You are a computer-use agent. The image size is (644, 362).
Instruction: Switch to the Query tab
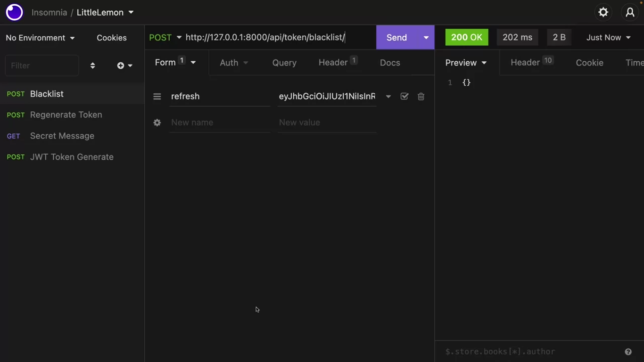tap(284, 63)
